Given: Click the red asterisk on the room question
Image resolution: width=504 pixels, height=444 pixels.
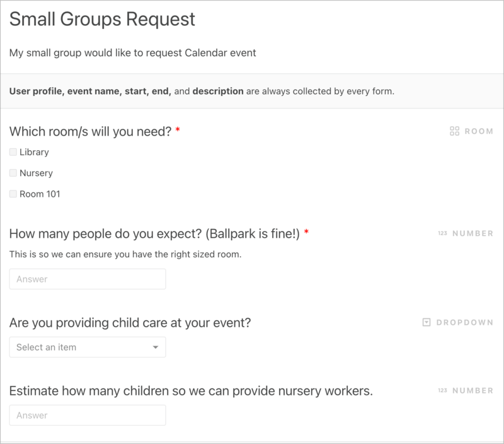Looking at the screenshot, I should 180,128.
